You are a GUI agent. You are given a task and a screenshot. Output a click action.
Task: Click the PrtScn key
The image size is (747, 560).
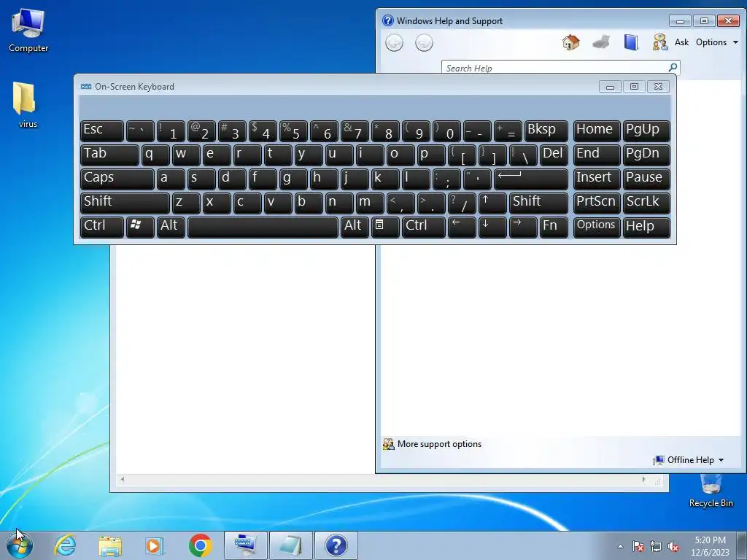(x=597, y=203)
